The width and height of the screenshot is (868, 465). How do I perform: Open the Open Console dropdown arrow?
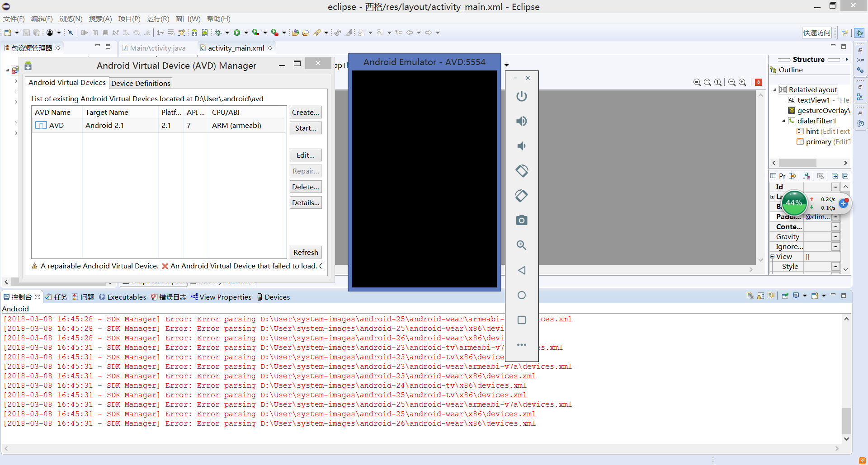tap(824, 296)
